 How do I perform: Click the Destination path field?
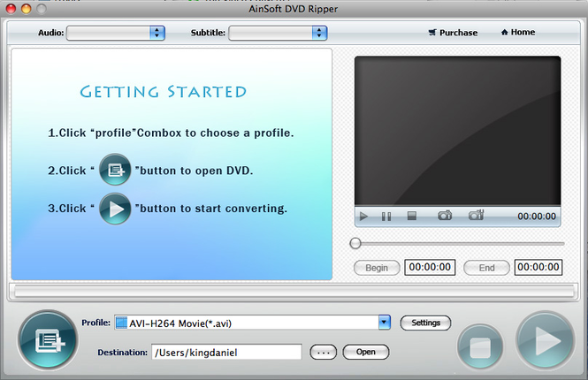[x=226, y=353]
